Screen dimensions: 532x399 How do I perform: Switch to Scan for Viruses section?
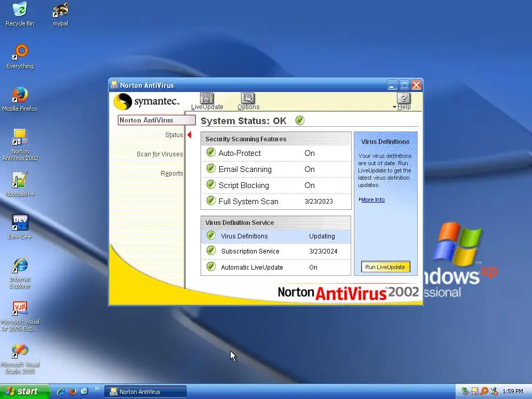(160, 154)
